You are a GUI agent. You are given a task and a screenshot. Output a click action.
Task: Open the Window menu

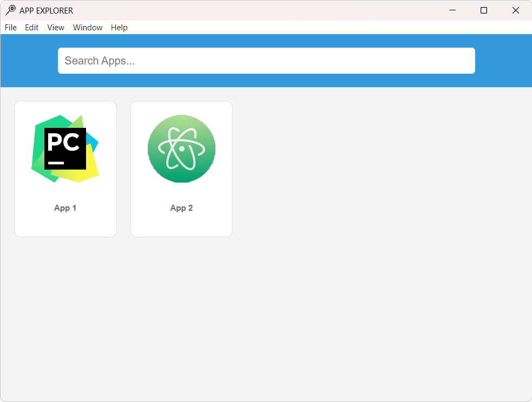88,28
